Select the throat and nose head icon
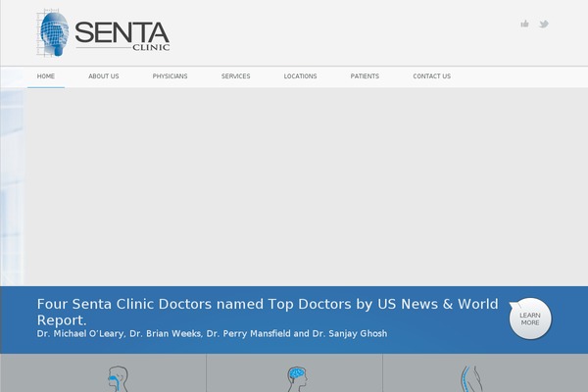This screenshot has height=392, width=588. pyautogui.click(x=118, y=379)
